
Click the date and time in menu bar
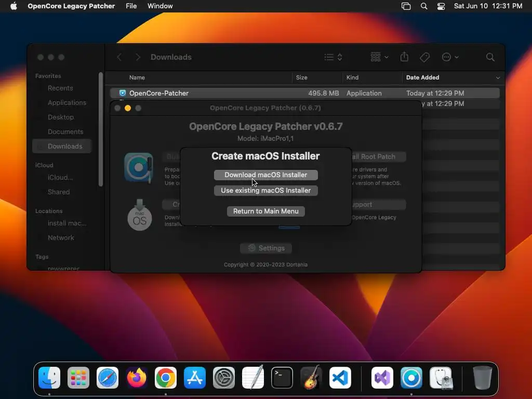(x=488, y=6)
